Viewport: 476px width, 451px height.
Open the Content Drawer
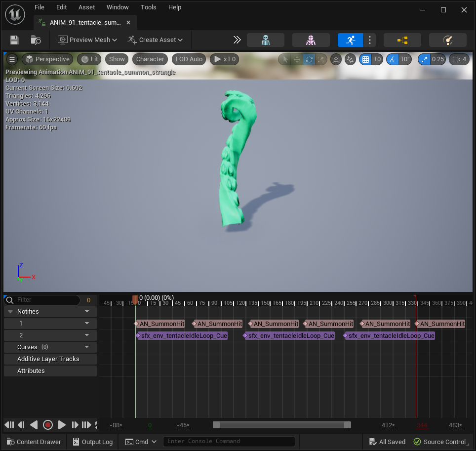click(34, 442)
